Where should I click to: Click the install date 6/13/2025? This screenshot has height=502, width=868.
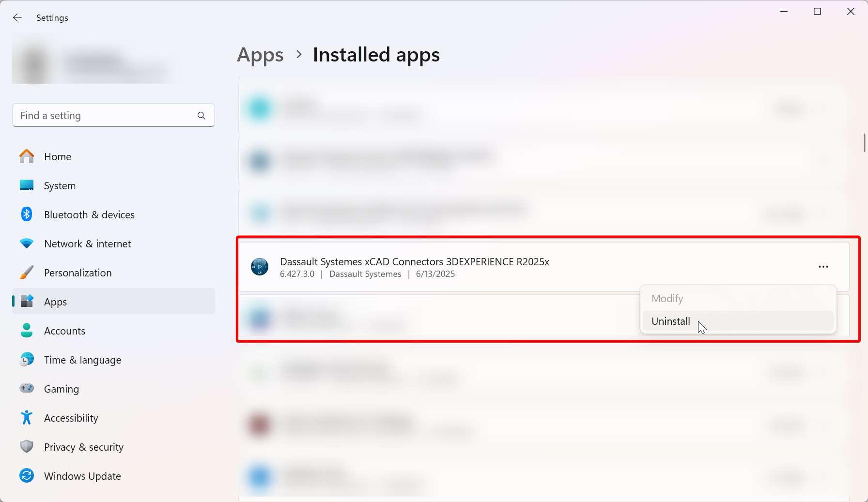(435, 274)
